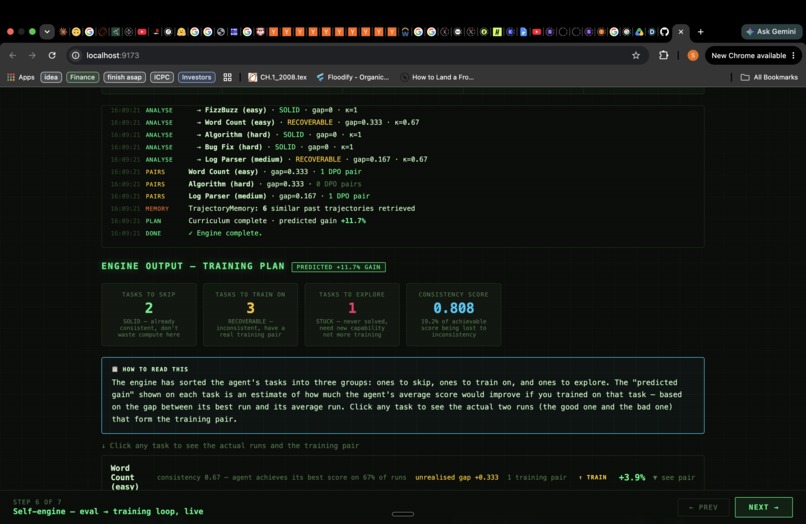Click Log Parser (medium) RECOVERABLE analyse line
The image size is (806, 524).
click(x=268, y=159)
